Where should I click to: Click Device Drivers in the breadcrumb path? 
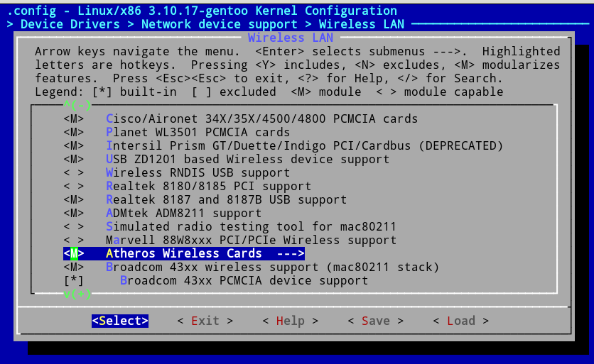coord(70,24)
